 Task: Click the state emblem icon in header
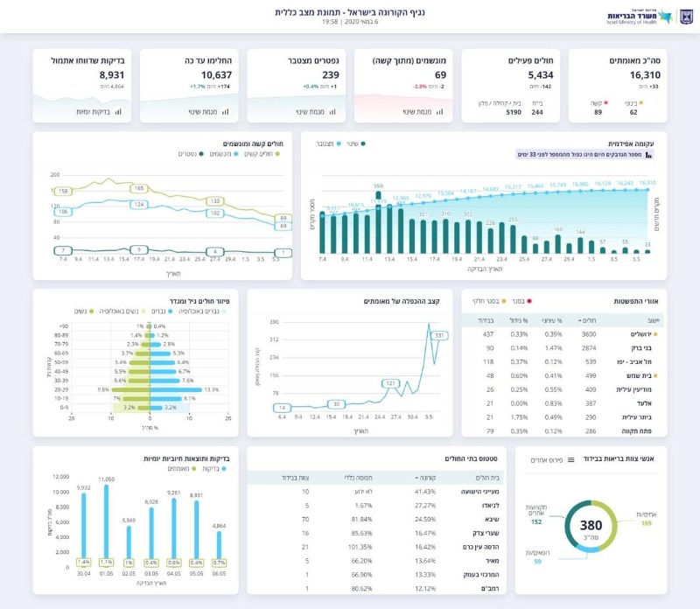pos(686,17)
